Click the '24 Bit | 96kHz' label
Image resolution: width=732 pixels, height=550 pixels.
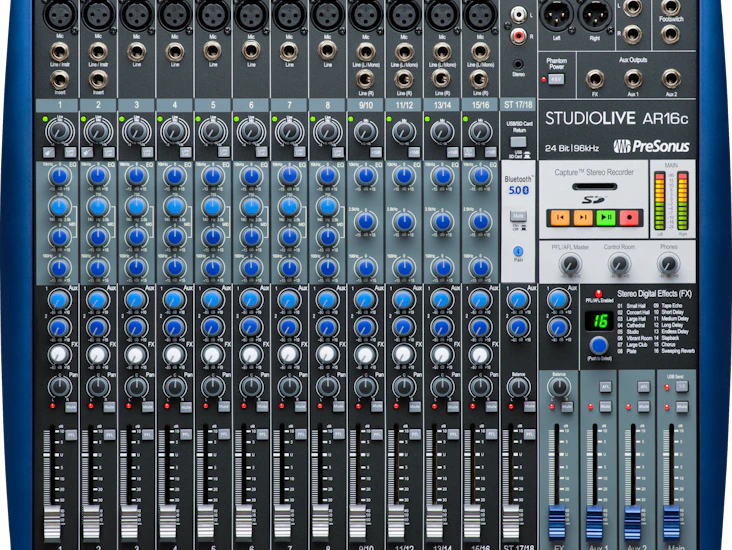point(572,148)
